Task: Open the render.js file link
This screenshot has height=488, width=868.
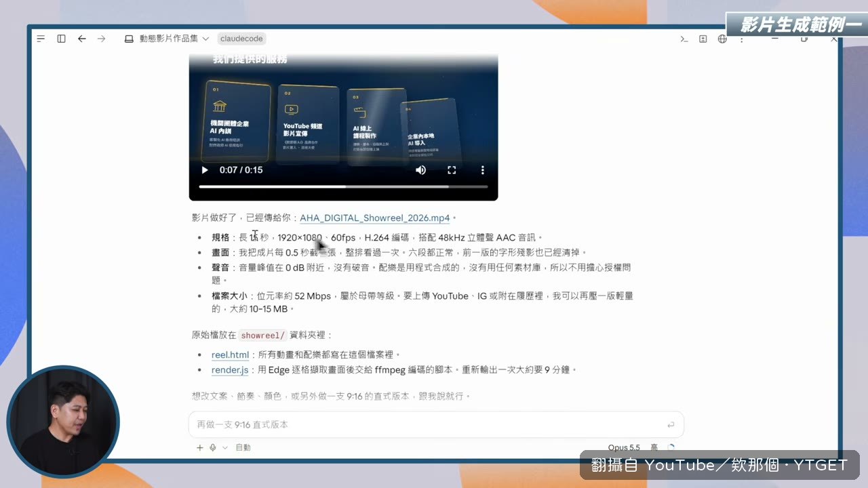Action: tap(230, 370)
